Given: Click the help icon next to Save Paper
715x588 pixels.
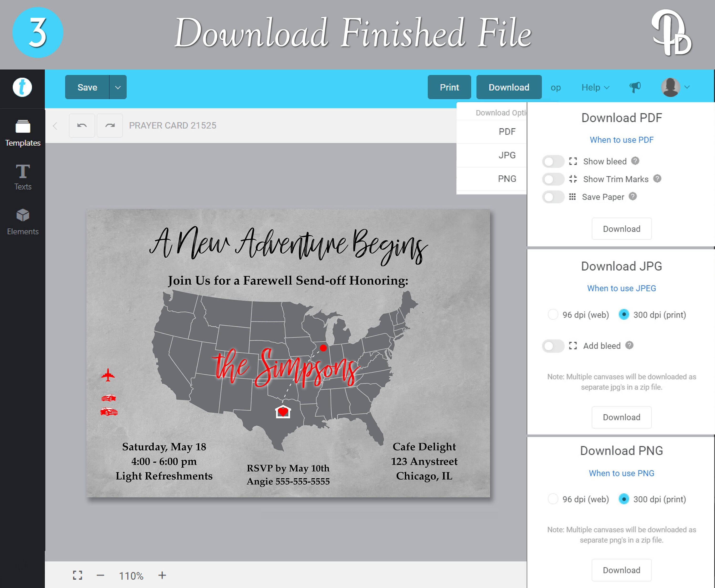Looking at the screenshot, I should point(633,196).
